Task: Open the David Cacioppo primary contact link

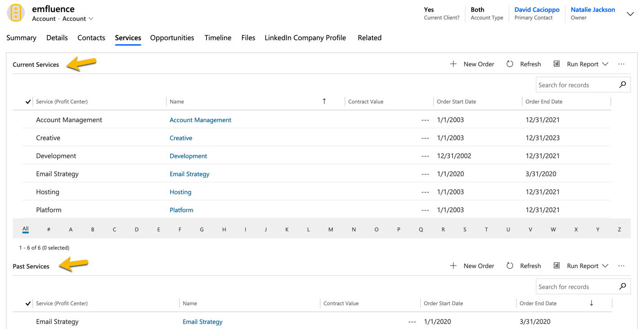Action: click(x=537, y=9)
